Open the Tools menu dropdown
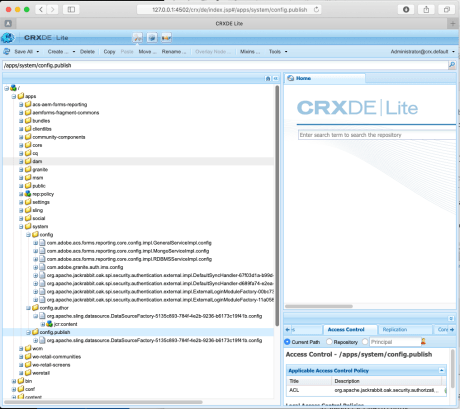This screenshot has height=409, width=460. coord(278,52)
